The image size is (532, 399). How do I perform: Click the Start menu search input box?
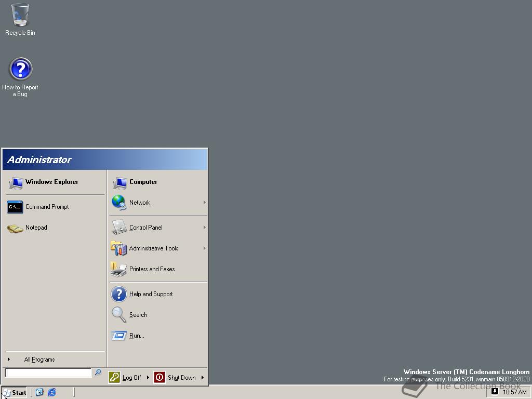(48, 373)
